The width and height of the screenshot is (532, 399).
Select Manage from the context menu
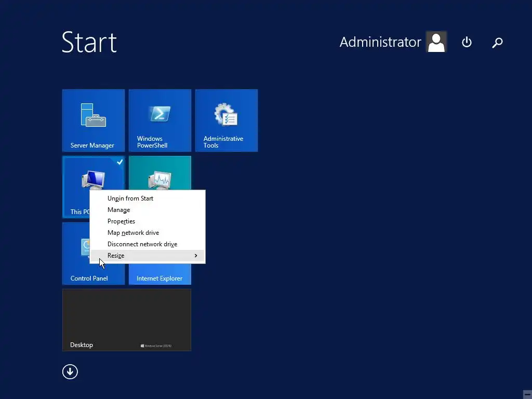pos(148,210)
